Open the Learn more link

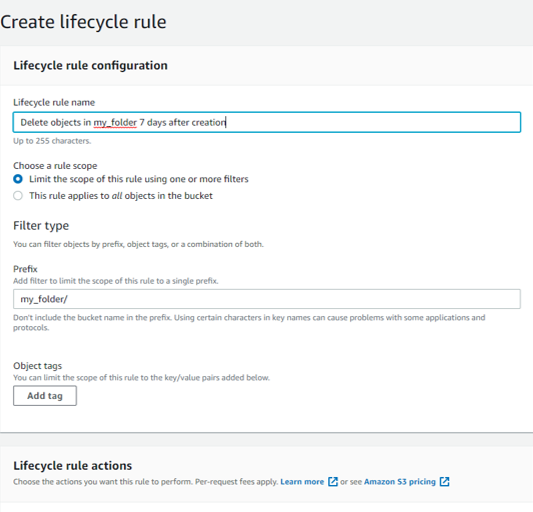pyautogui.click(x=302, y=482)
